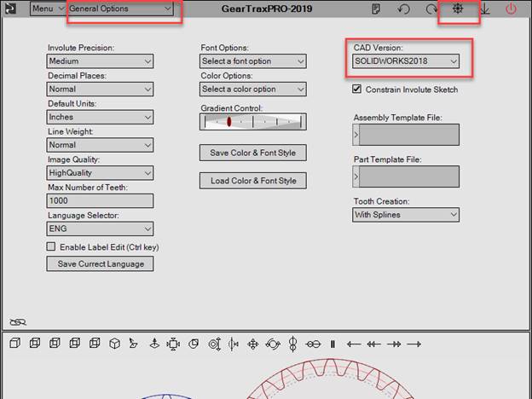
Task: Click the download arrow icon in header
Action: 485,9
